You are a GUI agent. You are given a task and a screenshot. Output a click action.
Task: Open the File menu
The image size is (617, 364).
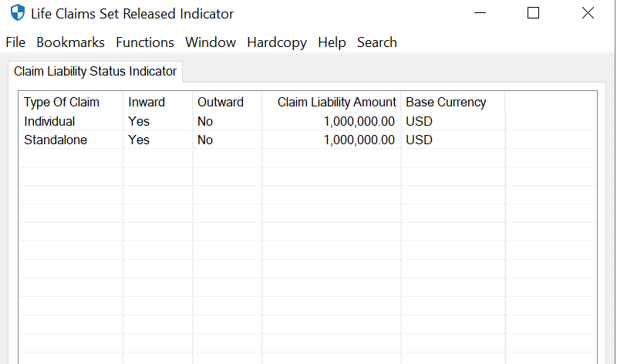[x=15, y=42]
